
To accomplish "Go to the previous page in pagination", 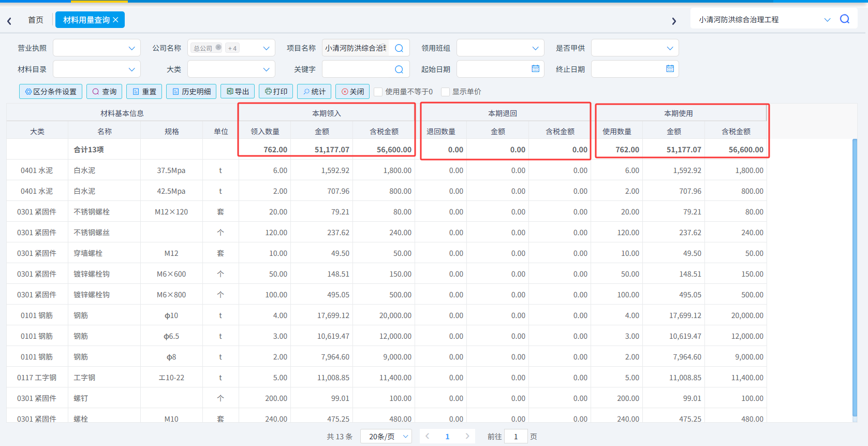I will pos(428,437).
